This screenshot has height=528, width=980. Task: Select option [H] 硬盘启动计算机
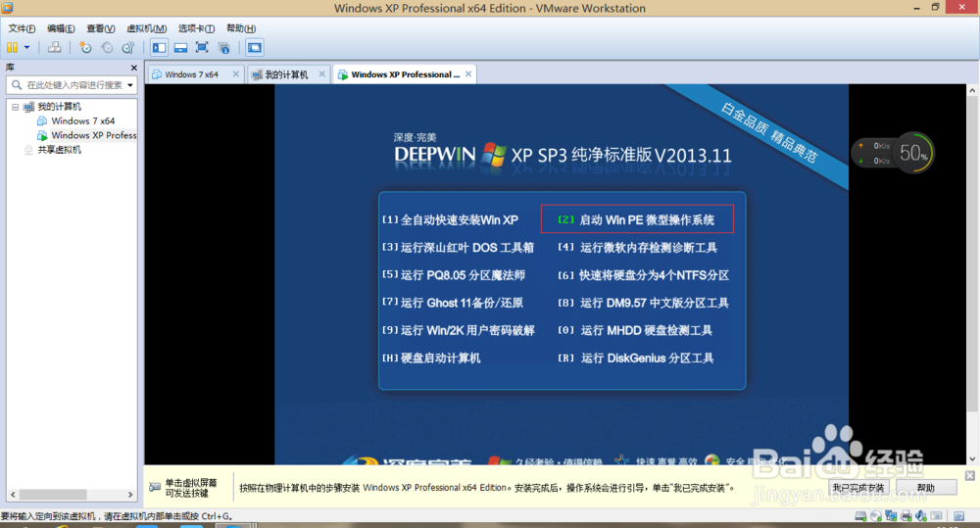coord(431,358)
